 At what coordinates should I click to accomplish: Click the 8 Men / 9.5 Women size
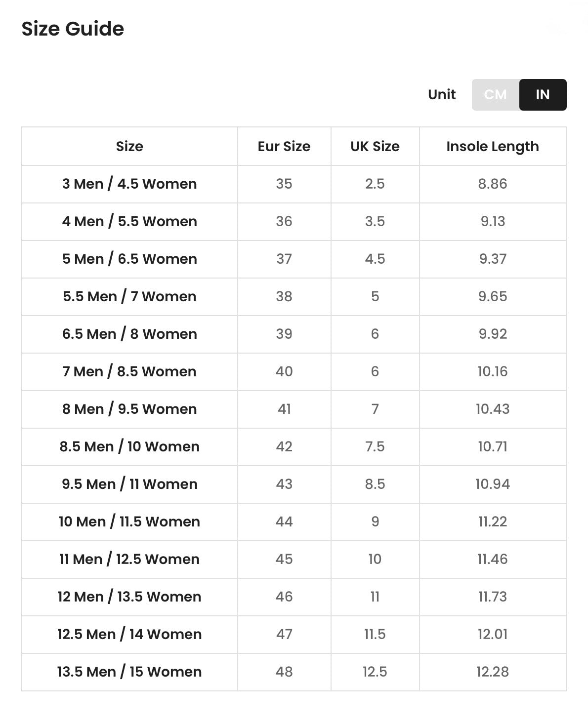point(129,409)
